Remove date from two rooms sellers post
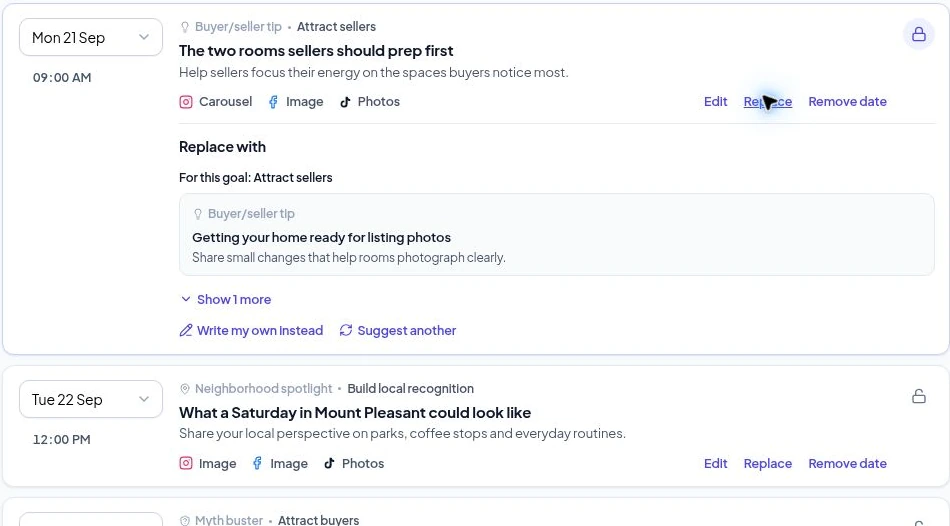Screen dimensions: 950x526 point(847,102)
